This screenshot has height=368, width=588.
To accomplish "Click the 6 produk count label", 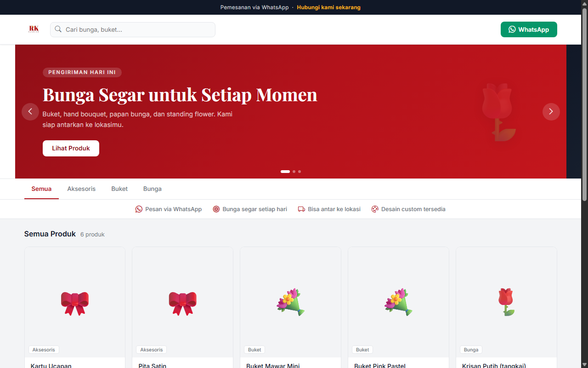I will [92, 235].
